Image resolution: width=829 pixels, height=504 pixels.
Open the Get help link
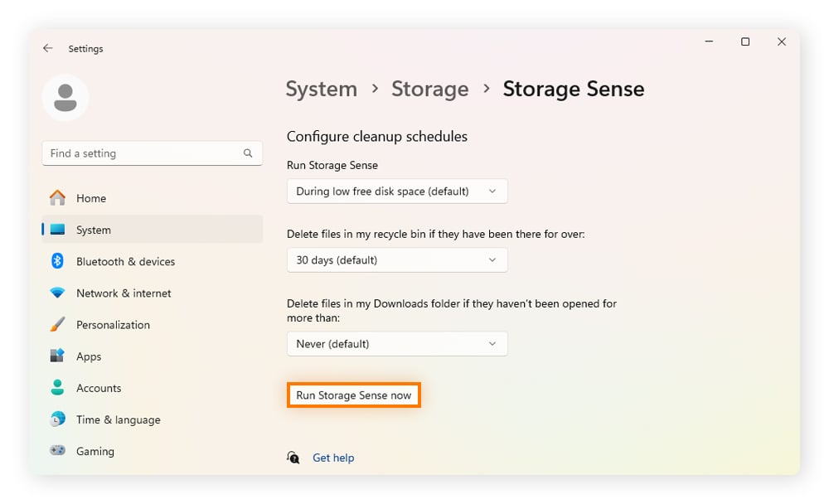(332, 458)
